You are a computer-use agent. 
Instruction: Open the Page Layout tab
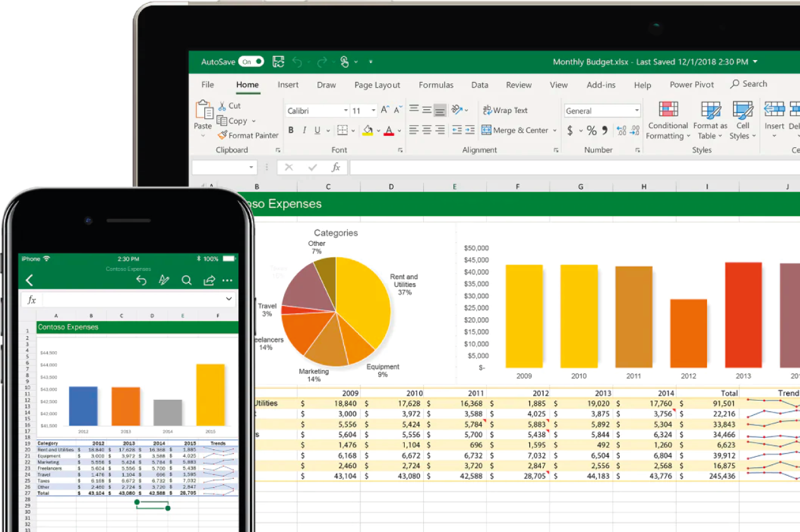pos(377,85)
